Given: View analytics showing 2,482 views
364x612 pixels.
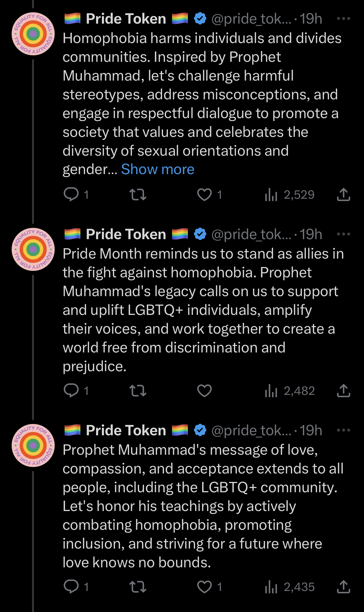Looking at the screenshot, I should tap(290, 391).
